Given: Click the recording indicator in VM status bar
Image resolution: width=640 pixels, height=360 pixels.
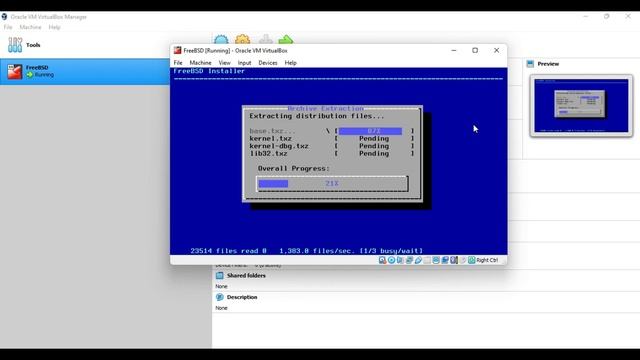Looking at the screenshot, I should pos(445,260).
